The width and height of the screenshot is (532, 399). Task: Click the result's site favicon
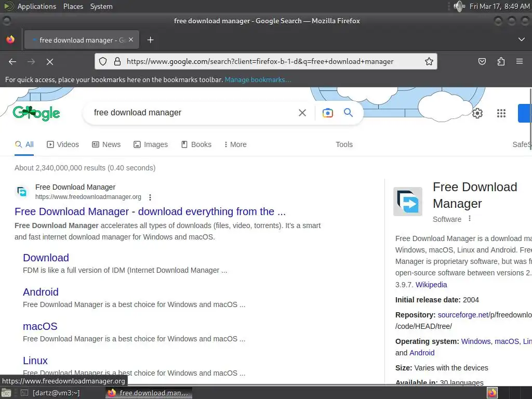pos(22,192)
